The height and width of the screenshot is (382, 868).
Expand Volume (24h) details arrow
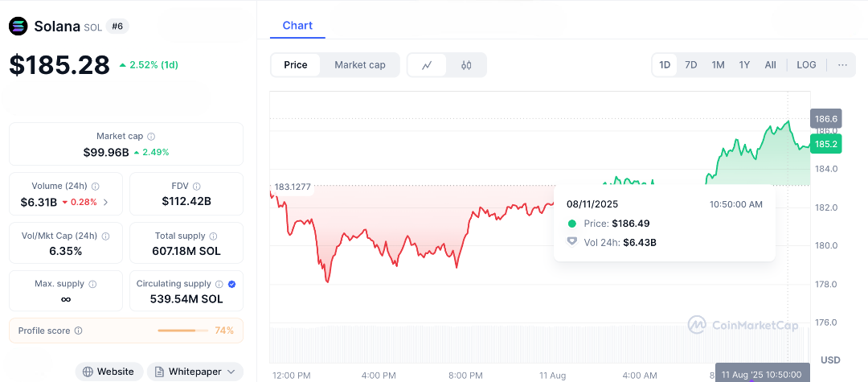(x=106, y=202)
